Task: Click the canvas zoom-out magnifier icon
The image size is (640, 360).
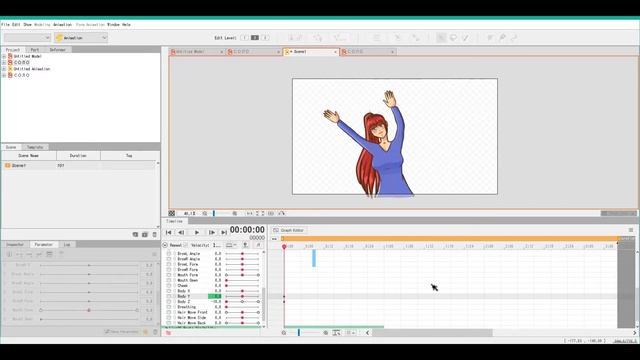Action: pos(204,213)
